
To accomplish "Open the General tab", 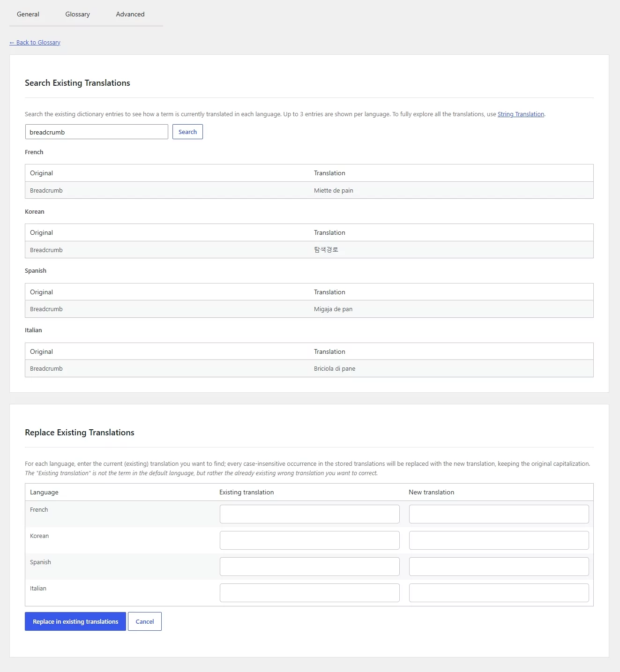I will [x=28, y=14].
